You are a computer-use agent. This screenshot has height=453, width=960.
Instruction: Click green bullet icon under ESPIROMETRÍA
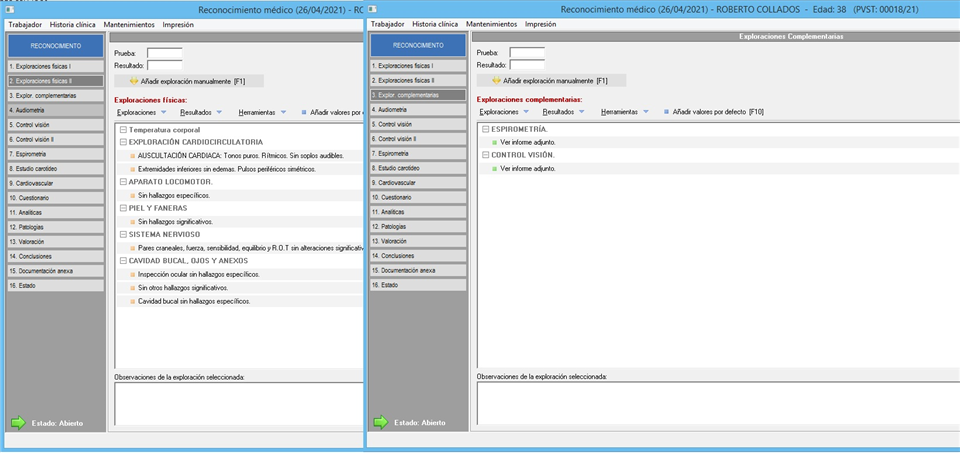point(494,142)
